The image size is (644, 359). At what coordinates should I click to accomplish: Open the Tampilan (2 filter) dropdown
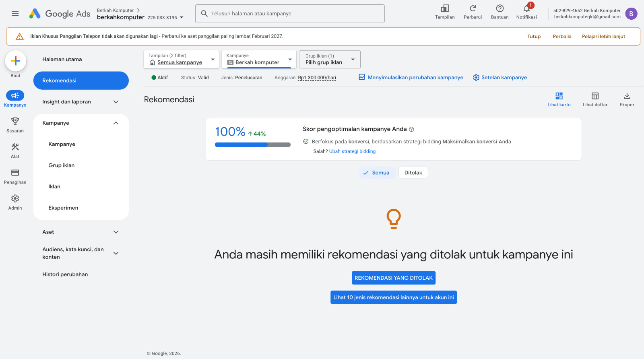(x=182, y=59)
